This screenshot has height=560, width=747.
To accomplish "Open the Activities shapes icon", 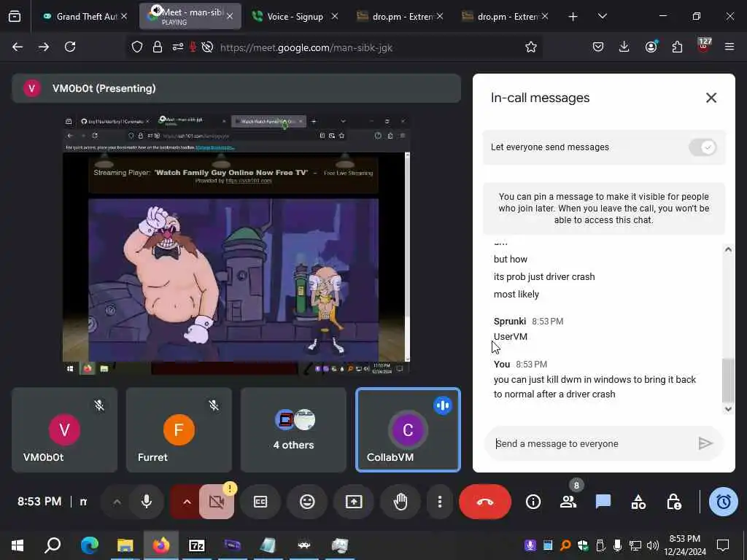I will coord(638,502).
